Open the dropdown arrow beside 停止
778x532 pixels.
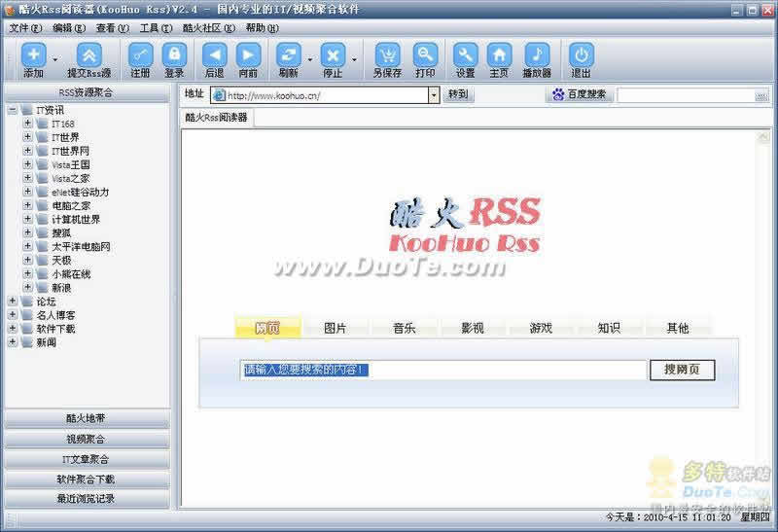(x=354, y=59)
